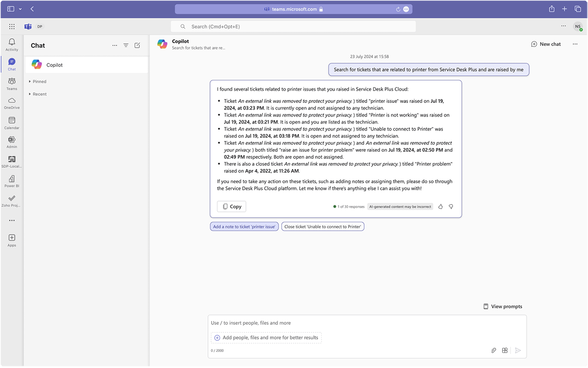
Task: Show the tab overview
Action: [x=578, y=9]
